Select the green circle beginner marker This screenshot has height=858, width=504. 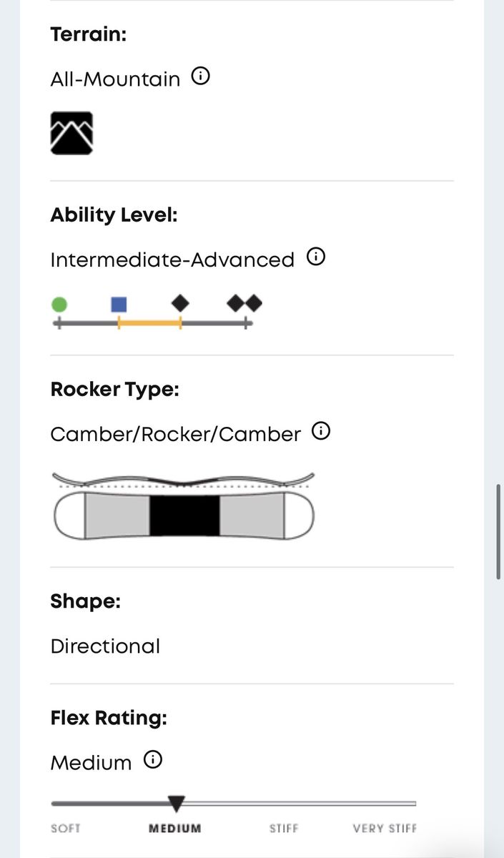[60, 305]
